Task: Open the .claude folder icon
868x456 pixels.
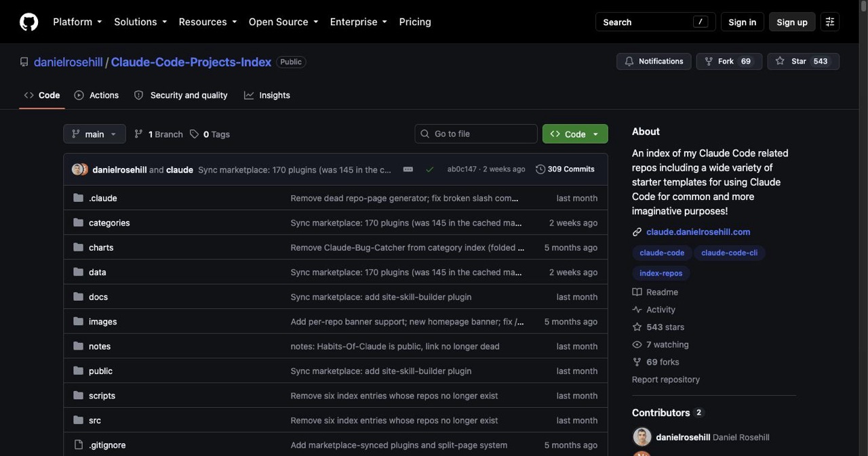Action: 78,198
